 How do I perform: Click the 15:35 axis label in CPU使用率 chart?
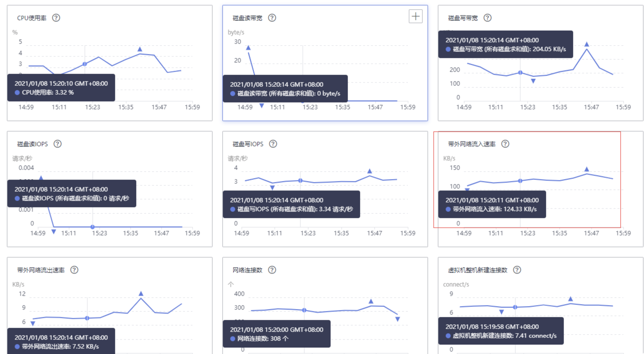(x=126, y=107)
